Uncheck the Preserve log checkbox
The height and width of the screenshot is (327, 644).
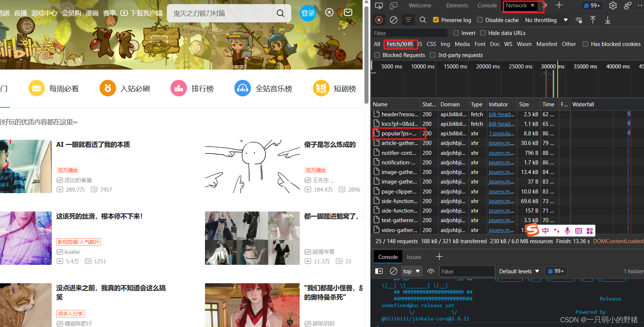pos(436,20)
